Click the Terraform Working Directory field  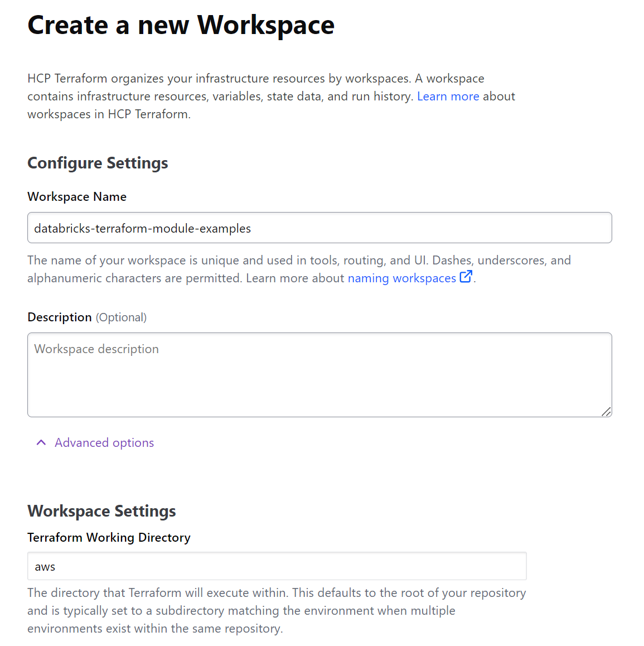tap(277, 566)
